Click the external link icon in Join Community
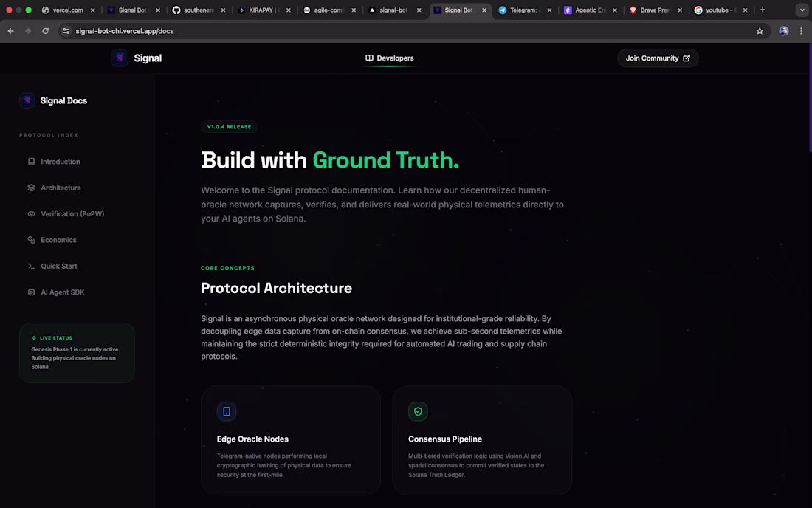The width and height of the screenshot is (812, 508). point(687,58)
